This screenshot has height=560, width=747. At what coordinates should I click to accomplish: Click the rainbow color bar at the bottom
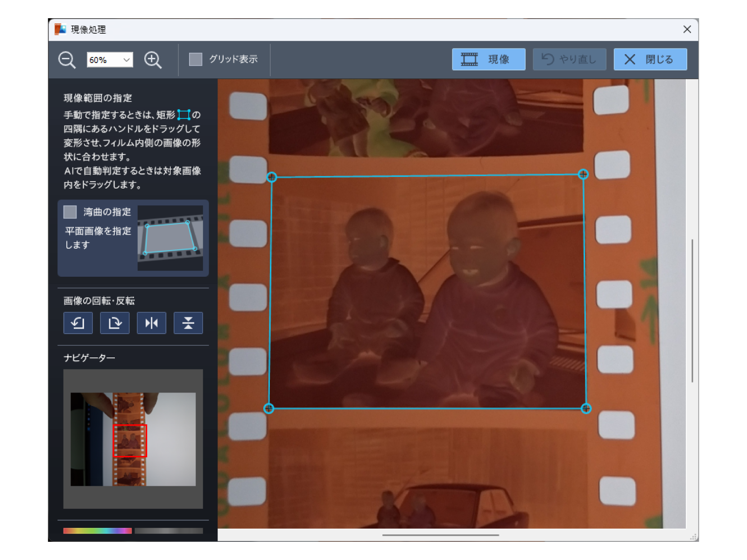97,531
